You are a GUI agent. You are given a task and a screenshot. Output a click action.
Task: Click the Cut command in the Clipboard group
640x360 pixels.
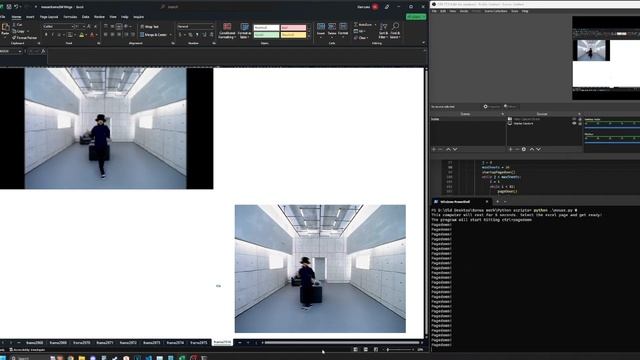[x=17, y=24]
